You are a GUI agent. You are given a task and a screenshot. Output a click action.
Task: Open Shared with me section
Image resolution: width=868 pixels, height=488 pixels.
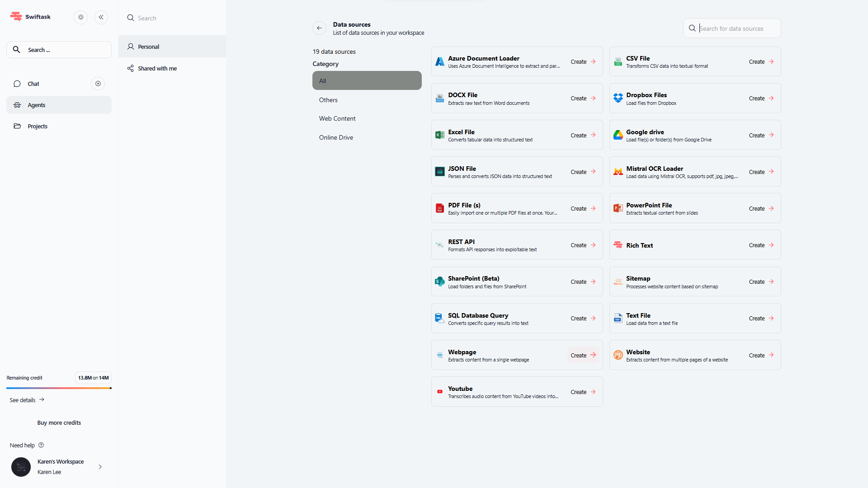point(157,68)
